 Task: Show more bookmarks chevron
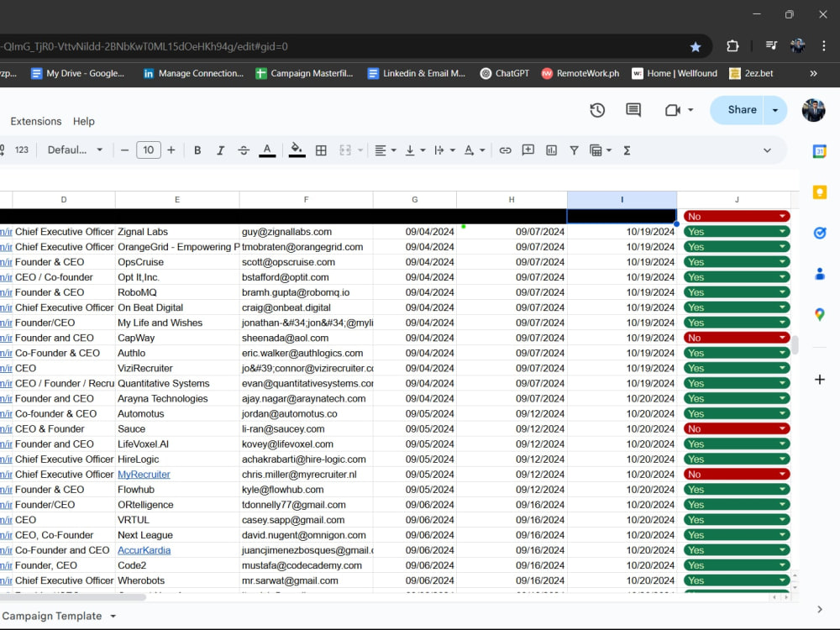[x=813, y=73]
